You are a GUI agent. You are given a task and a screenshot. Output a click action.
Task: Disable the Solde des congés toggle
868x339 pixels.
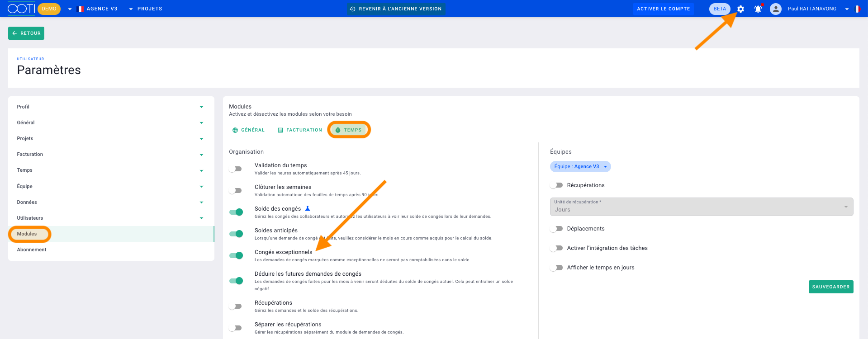click(x=236, y=212)
